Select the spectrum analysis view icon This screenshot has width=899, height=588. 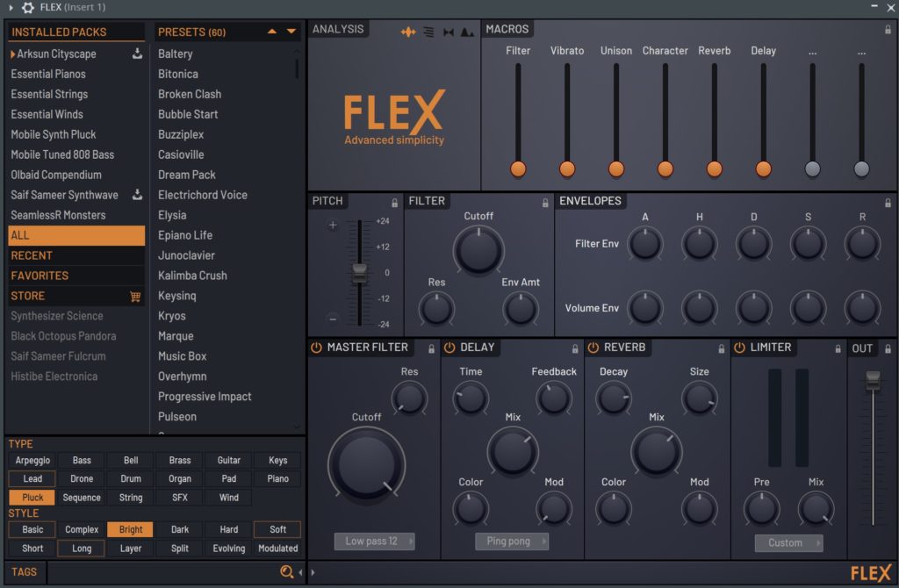[467, 32]
